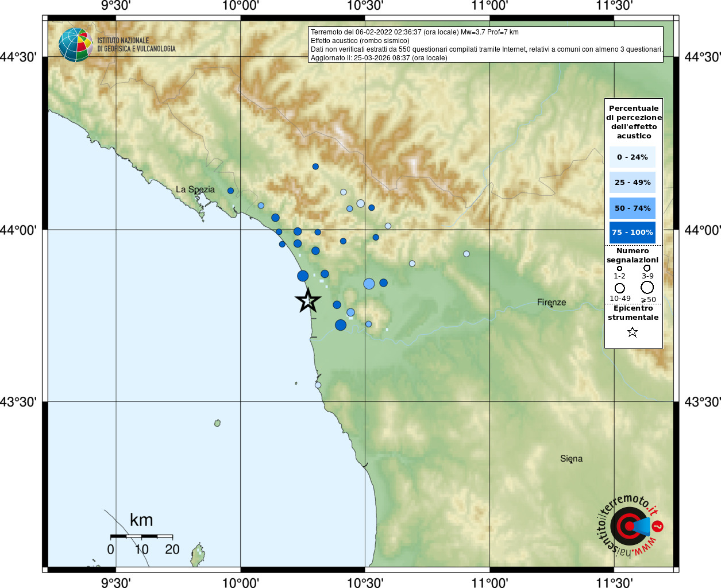Click the bottom 9°30' longitude label
Screen dimensions: 721x588
pos(116,582)
